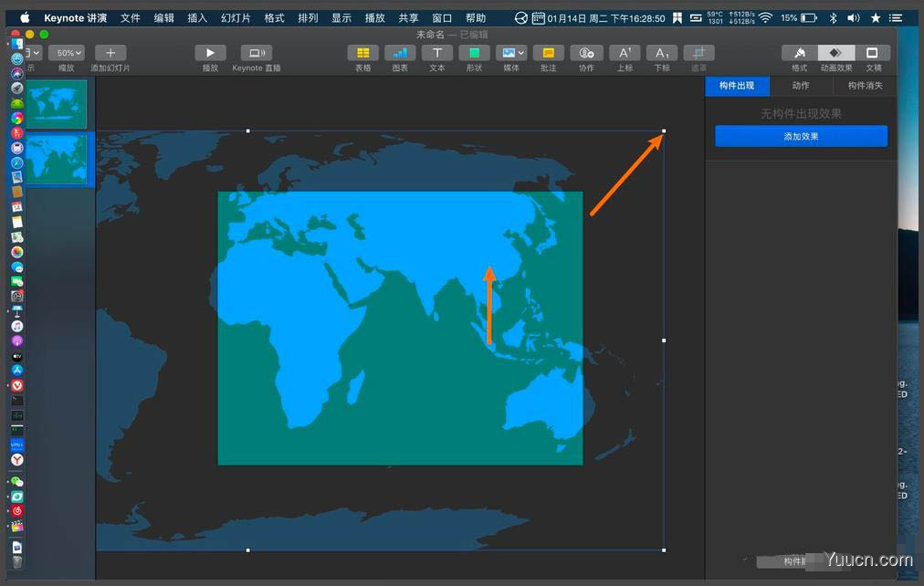Open WeChat from the Dock
This screenshot has height=586, width=924.
pyautogui.click(x=17, y=482)
